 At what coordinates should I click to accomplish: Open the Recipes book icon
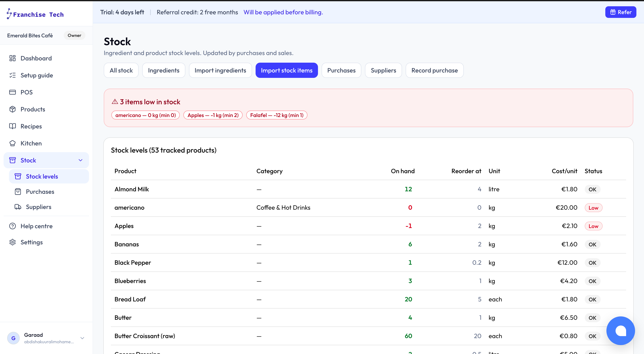click(13, 126)
